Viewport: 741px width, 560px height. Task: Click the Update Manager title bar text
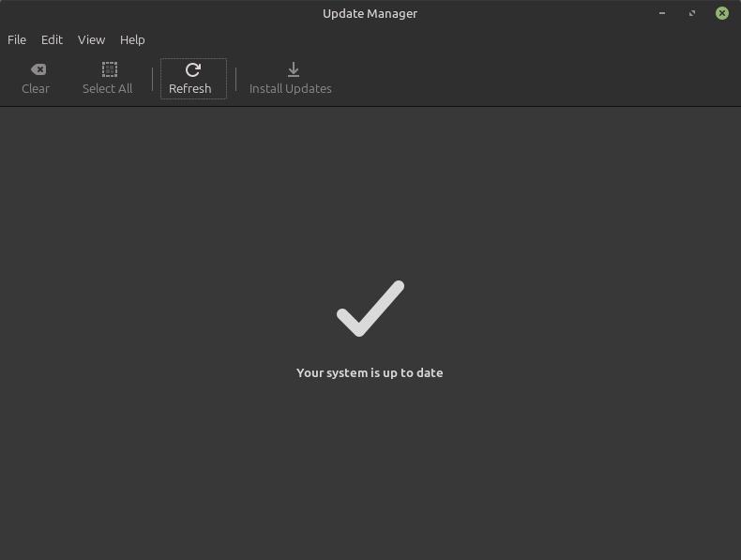tap(370, 13)
